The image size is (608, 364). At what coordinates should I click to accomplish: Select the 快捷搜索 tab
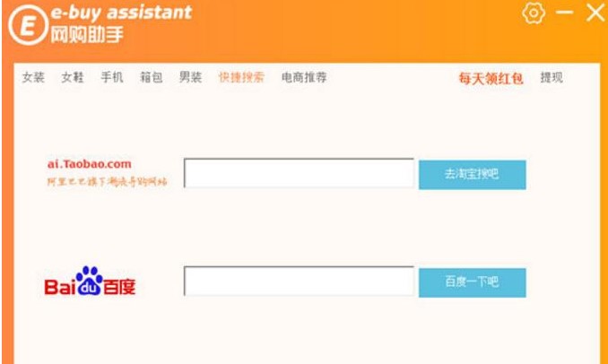(x=241, y=78)
